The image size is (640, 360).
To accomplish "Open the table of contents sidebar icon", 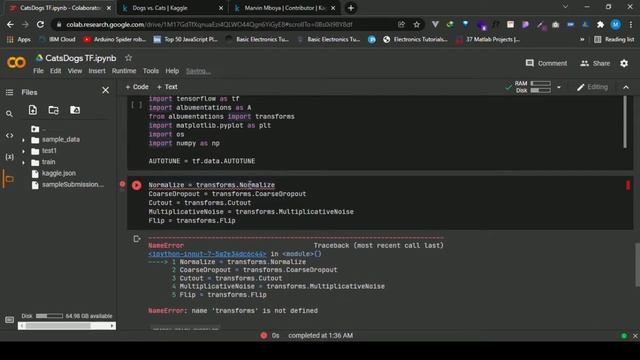I will [x=9, y=93].
